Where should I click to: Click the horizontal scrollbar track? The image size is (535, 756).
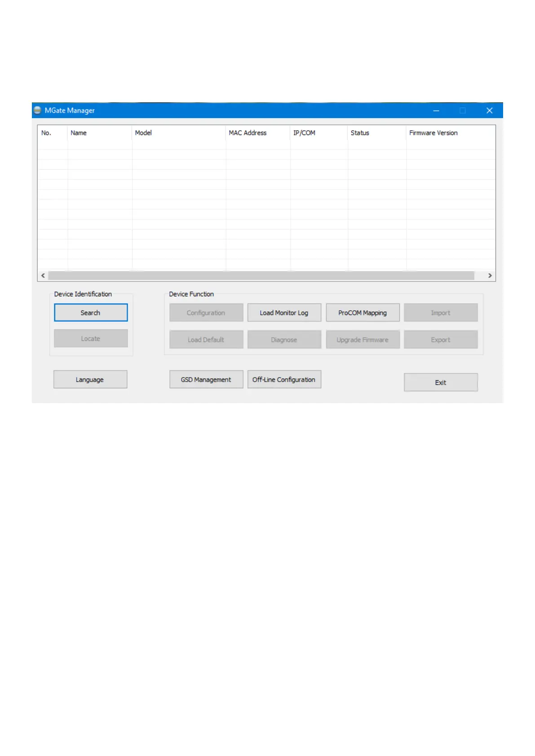(261, 276)
